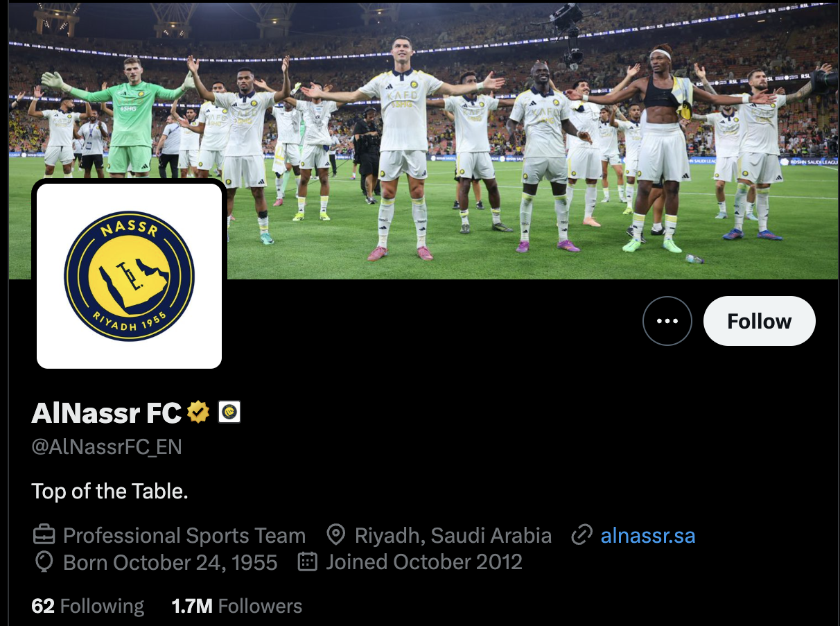Click the AlNassr FC display name
Viewport: 840px width, 626px height.
pos(107,413)
